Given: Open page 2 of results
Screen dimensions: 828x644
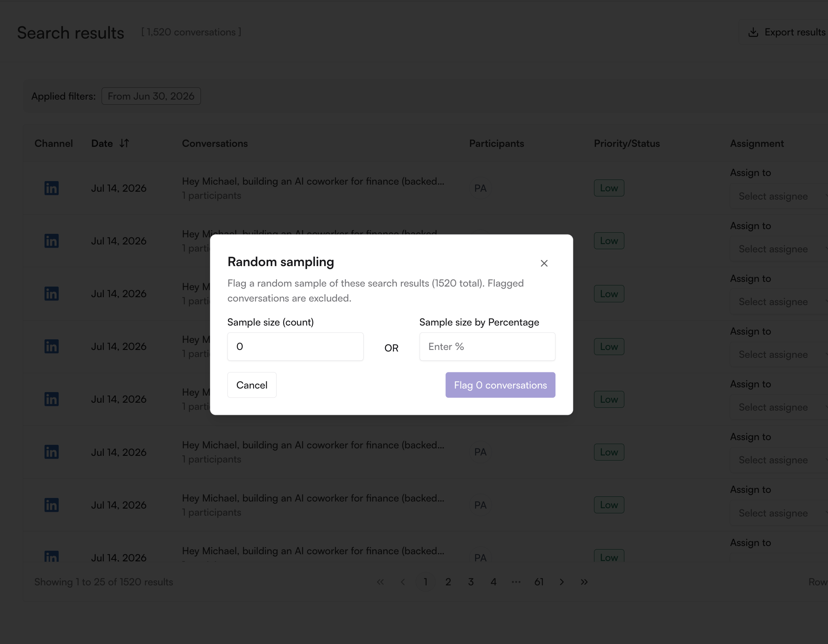Looking at the screenshot, I should click(448, 582).
